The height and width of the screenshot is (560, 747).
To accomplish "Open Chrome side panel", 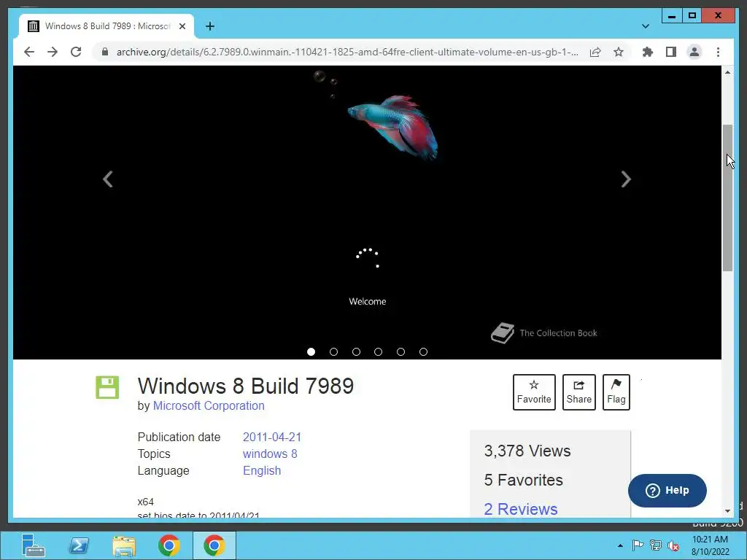I will click(671, 52).
